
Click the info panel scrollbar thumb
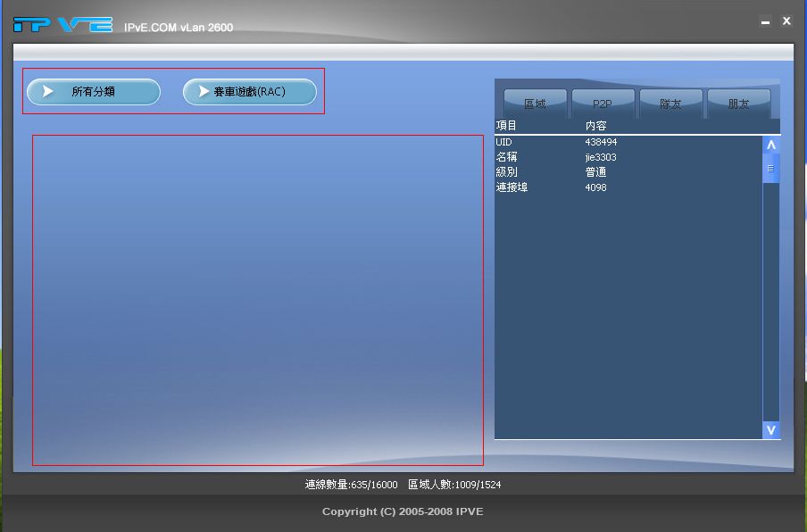771,168
